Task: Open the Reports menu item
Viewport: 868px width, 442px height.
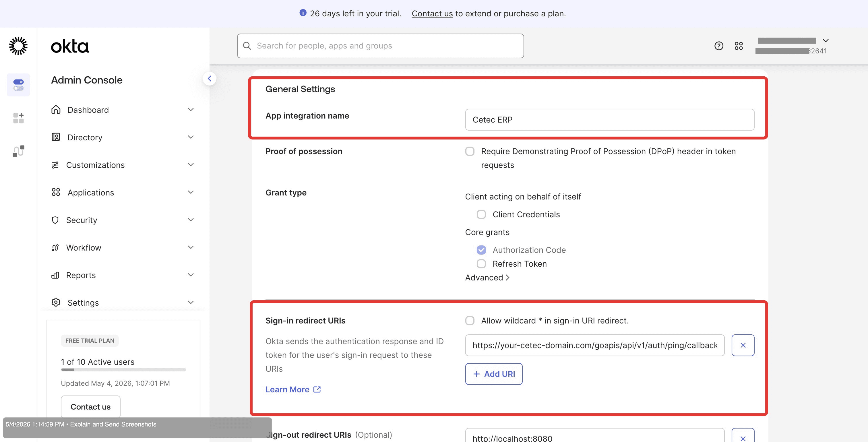Action: coord(123,276)
